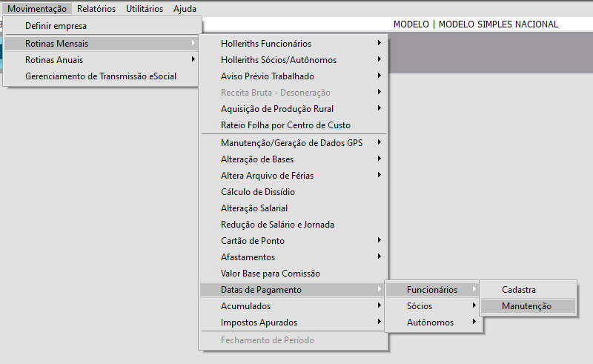Expand the Cartão de Ponto submenu
This screenshot has width=593, height=364.
253,241
